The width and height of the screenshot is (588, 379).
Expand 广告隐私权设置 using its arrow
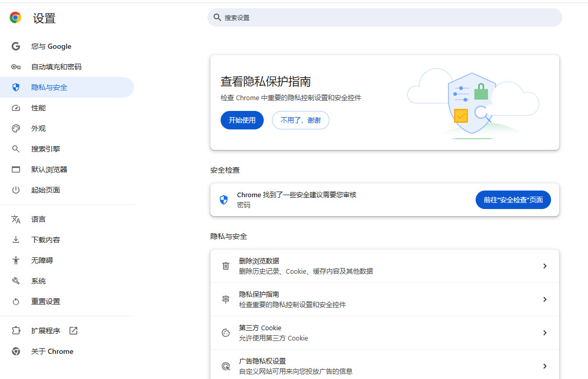coord(544,366)
